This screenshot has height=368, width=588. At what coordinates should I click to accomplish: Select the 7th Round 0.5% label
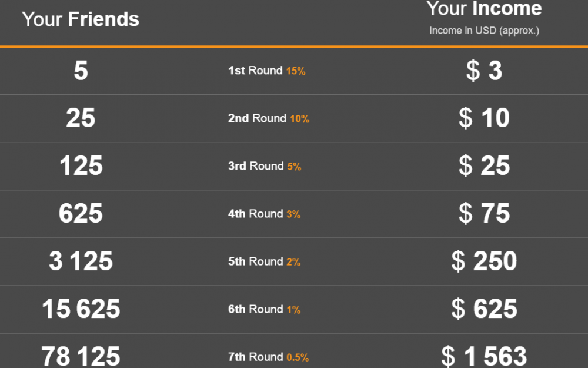point(268,357)
